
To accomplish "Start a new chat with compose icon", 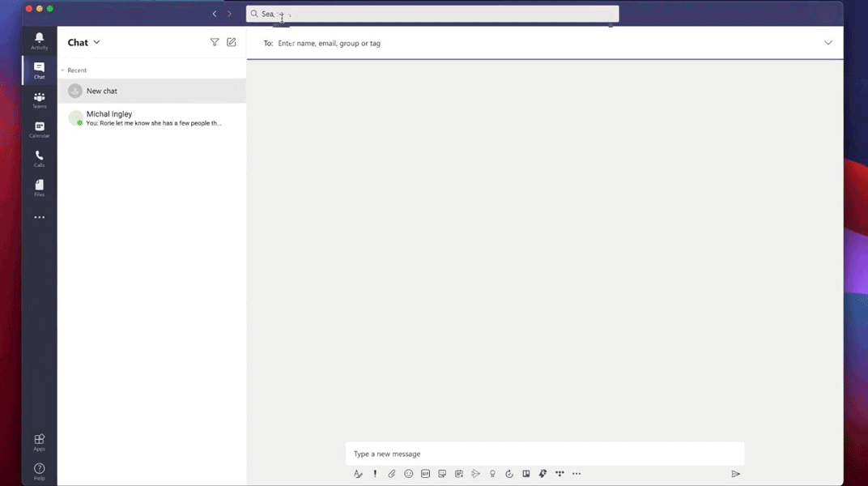I will point(232,42).
